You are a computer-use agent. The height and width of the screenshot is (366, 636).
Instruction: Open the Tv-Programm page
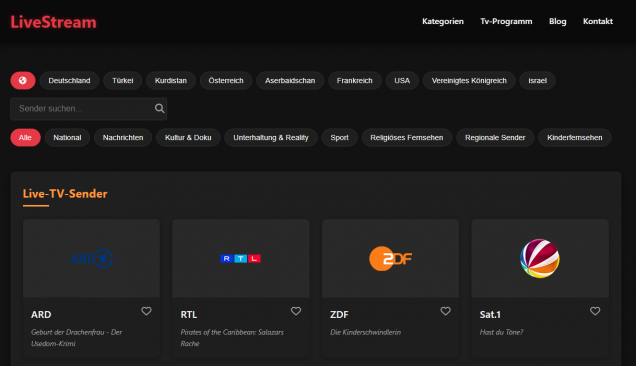(x=506, y=22)
